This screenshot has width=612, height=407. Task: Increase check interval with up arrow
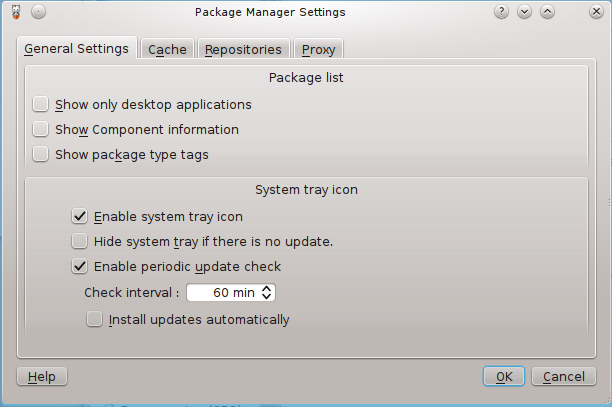pyautogui.click(x=267, y=288)
